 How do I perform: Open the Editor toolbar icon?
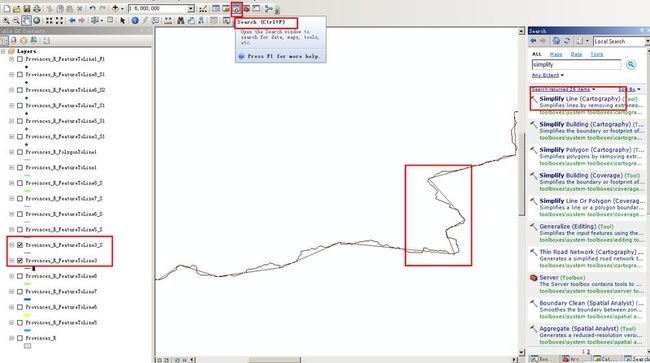click(x=203, y=8)
